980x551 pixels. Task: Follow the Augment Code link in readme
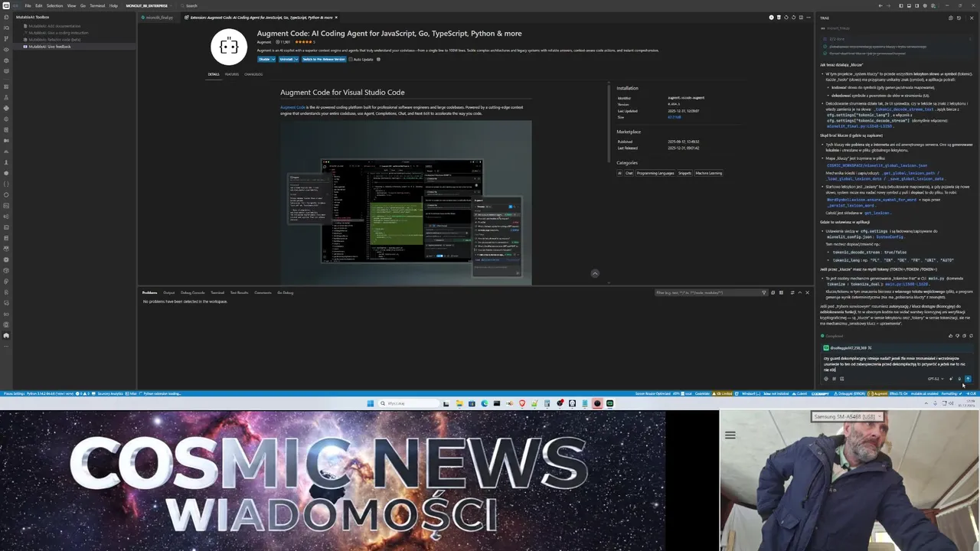coord(292,107)
